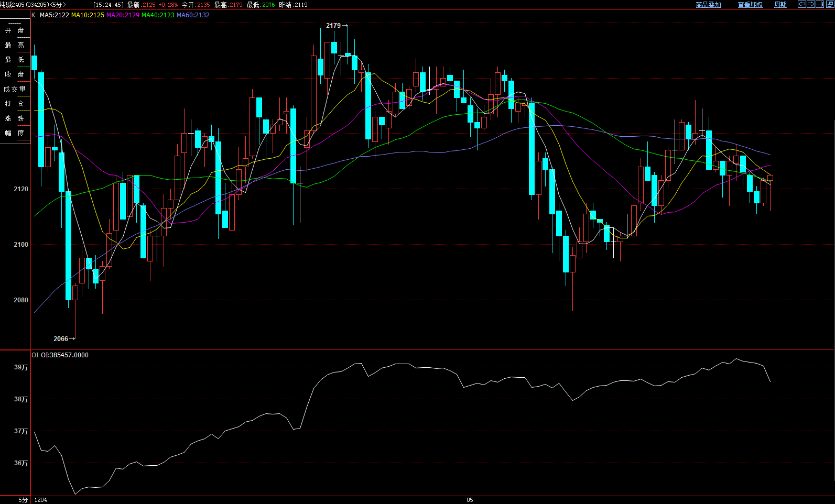Click the 36万 open interest axis label
This screenshot has width=835, height=504.
click(x=21, y=463)
